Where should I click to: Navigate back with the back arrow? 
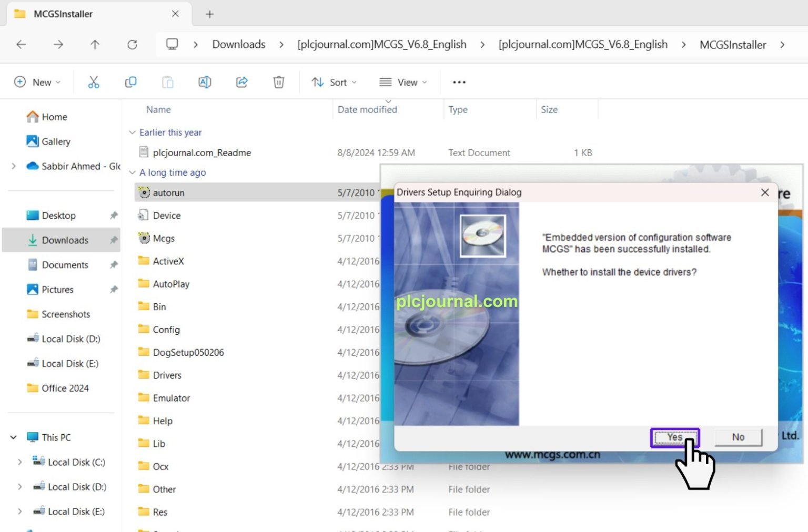tap(21, 44)
